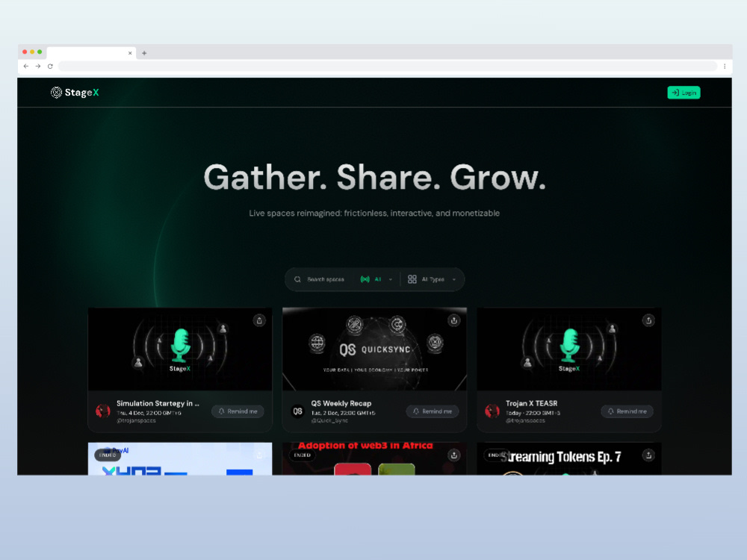Open the browser three-dot menu

point(725,66)
